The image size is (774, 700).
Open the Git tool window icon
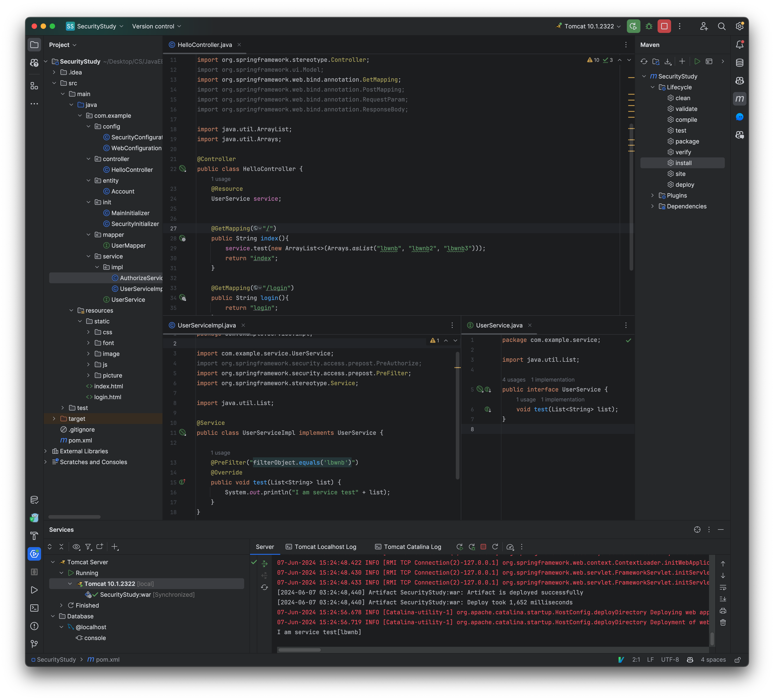coord(34,644)
